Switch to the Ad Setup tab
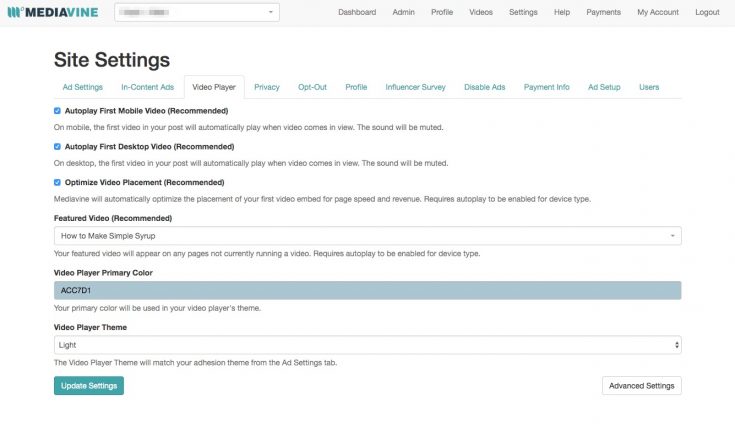 (604, 87)
